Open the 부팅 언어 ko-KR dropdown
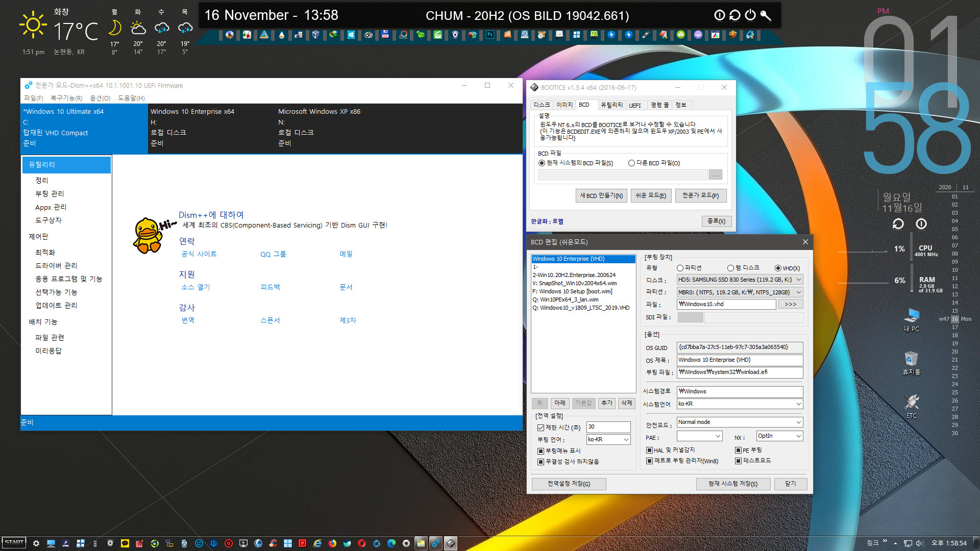The height and width of the screenshot is (551, 980). (x=608, y=440)
